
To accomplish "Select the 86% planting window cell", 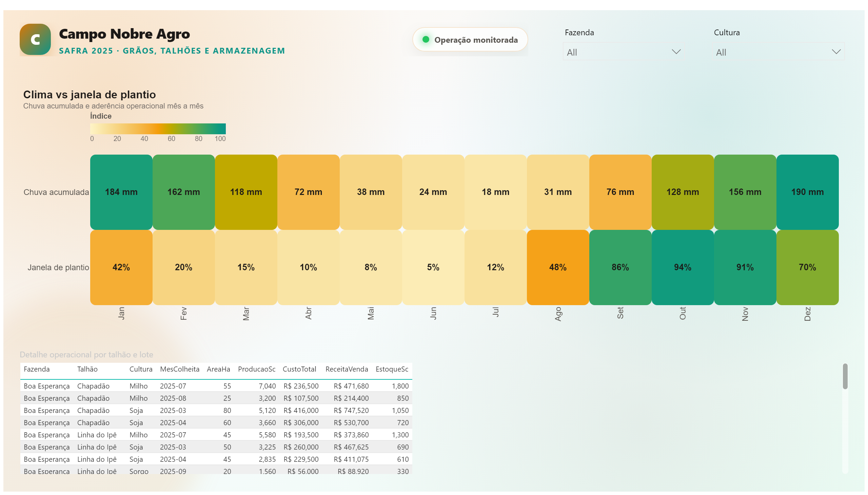I will tap(620, 268).
